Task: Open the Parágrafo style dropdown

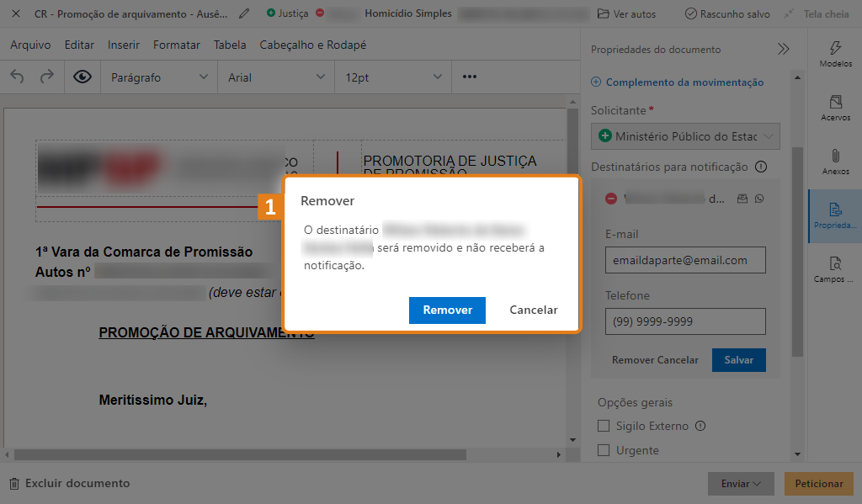Action: click(x=158, y=77)
